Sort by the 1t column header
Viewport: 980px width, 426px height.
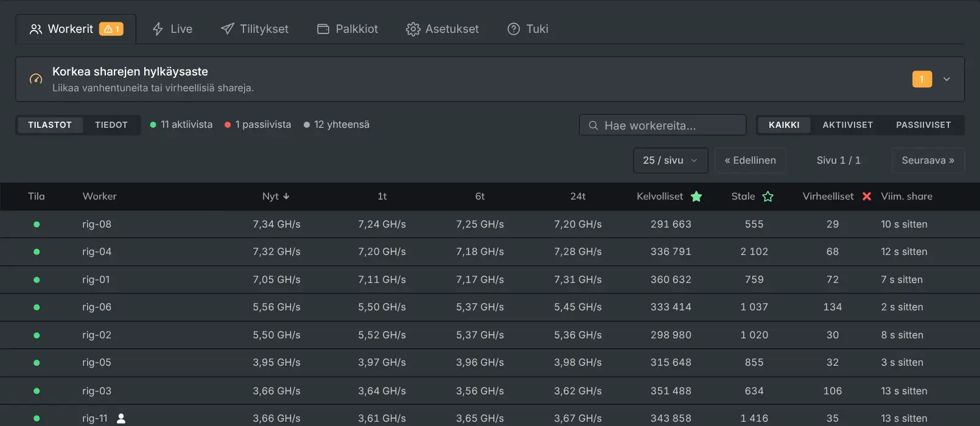tap(382, 196)
